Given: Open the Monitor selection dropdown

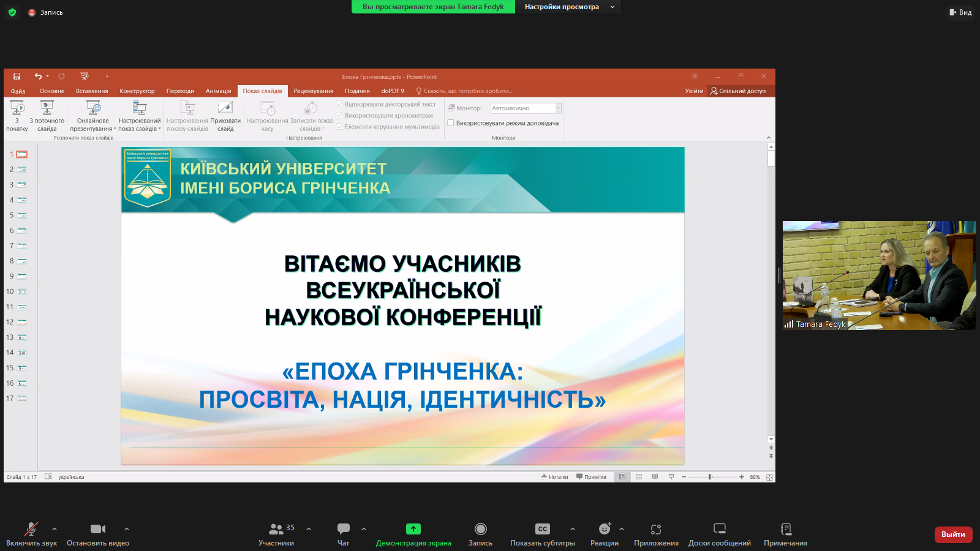Looking at the screenshot, I should (x=558, y=108).
